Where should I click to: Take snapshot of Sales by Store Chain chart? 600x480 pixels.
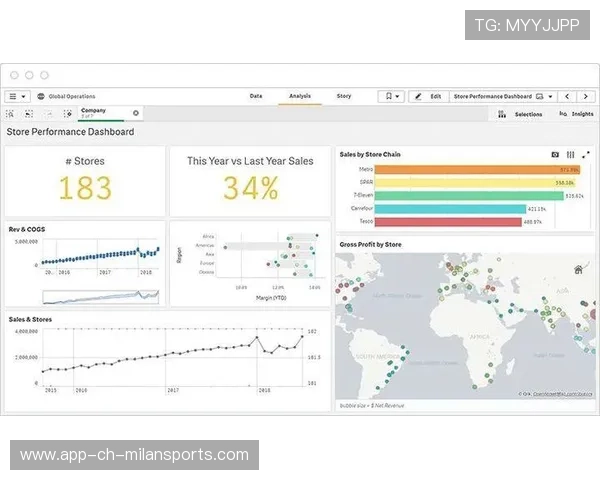pos(556,155)
